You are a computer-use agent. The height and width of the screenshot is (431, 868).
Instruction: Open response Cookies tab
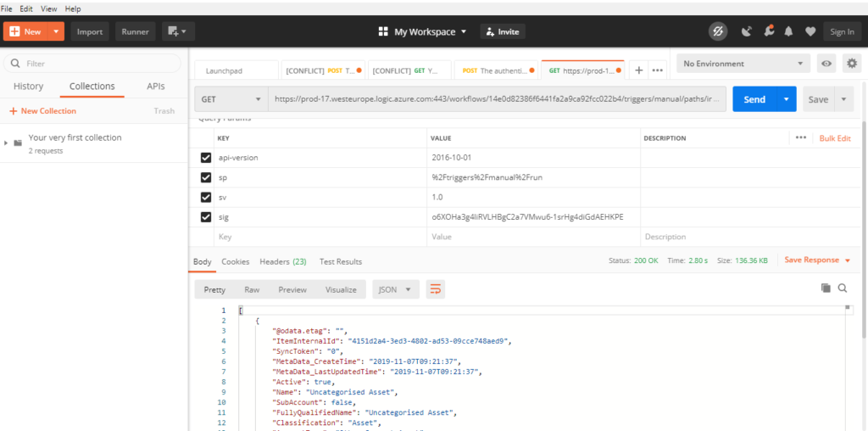(x=236, y=261)
